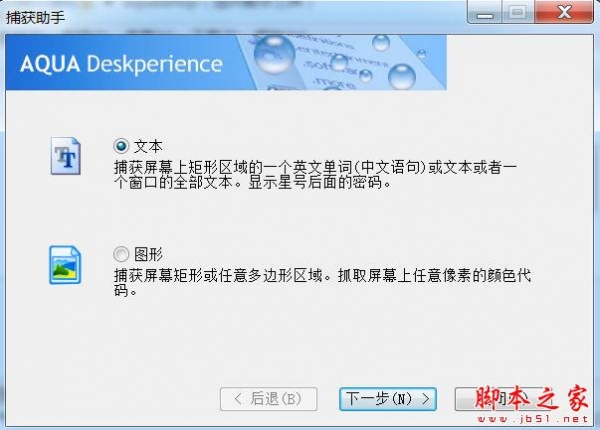This screenshot has width=600, height=430.
Task: Close the 捕获助手 wizard window
Action: click(x=564, y=13)
